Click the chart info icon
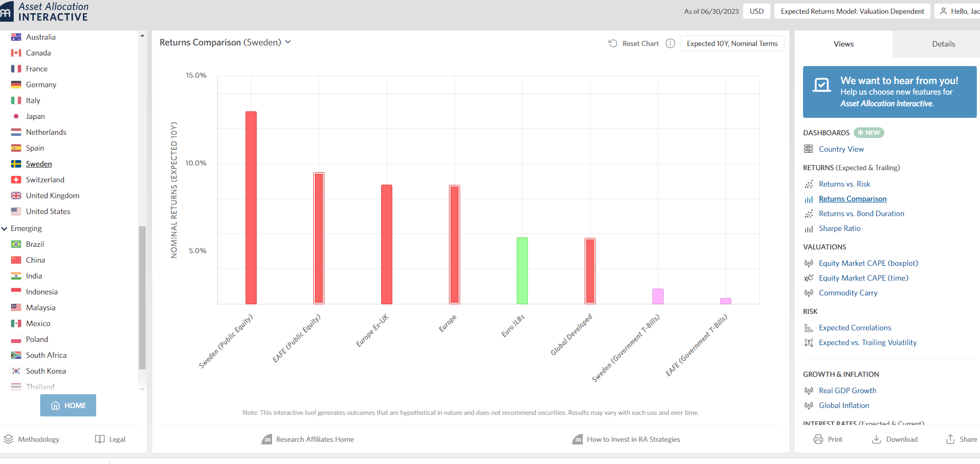The width and height of the screenshot is (980, 464). click(x=670, y=43)
